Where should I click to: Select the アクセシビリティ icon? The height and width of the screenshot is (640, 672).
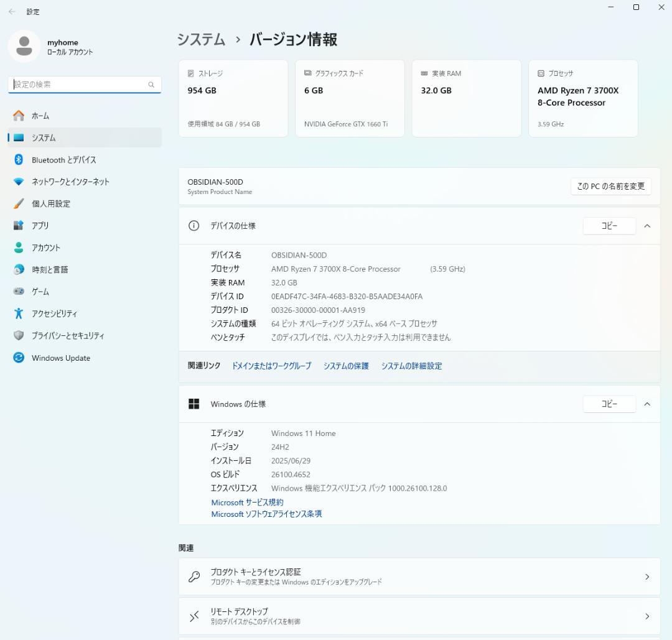point(19,313)
